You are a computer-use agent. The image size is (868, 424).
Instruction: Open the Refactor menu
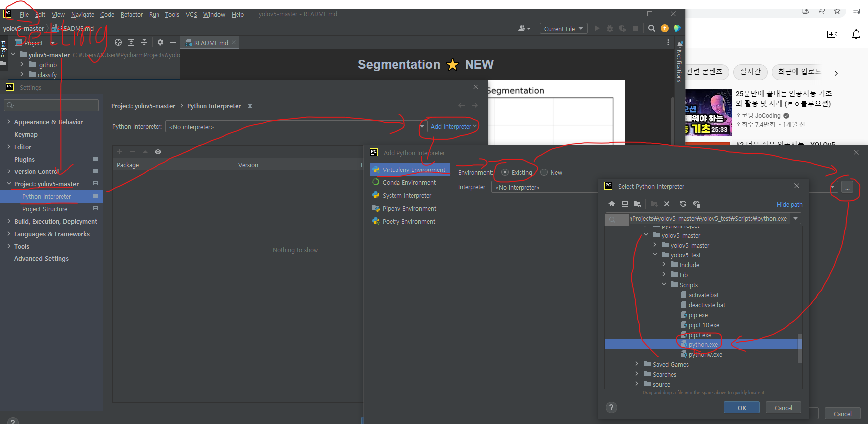tap(132, 14)
